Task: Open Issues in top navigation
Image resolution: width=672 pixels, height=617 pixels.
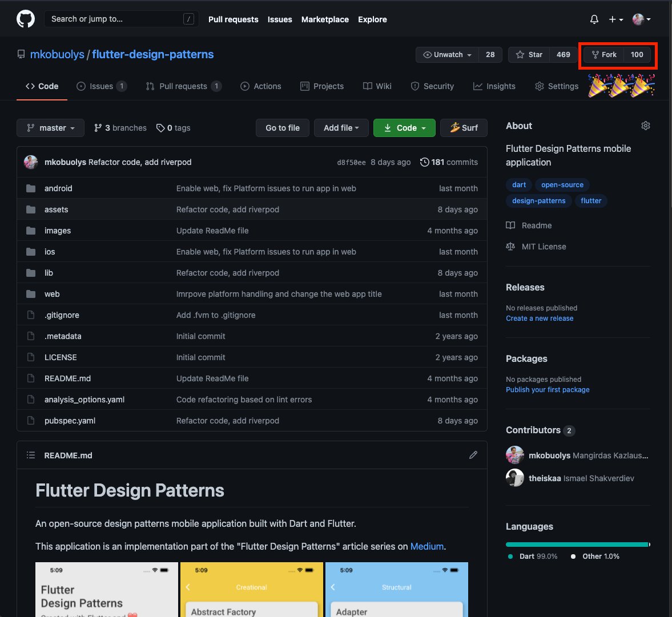Action: click(x=279, y=19)
